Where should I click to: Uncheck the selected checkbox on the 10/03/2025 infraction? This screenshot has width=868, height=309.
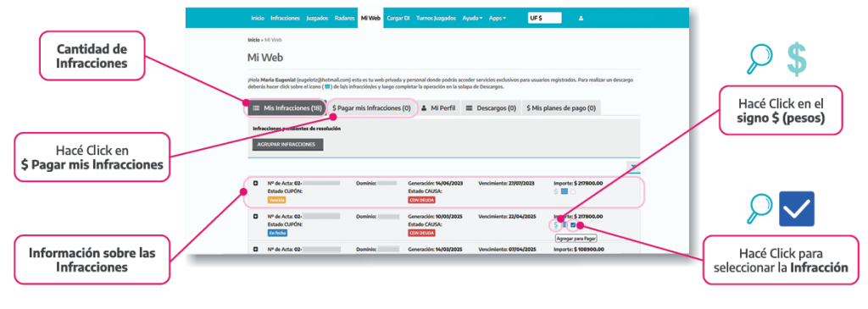pos(573,225)
